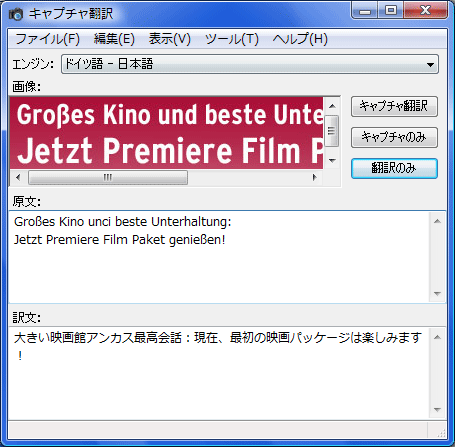Image resolution: width=455 pixels, height=447 pixels.
Task: Click image preview scroll right arrow
Action: pyautogui.click(x=314, y=177)
